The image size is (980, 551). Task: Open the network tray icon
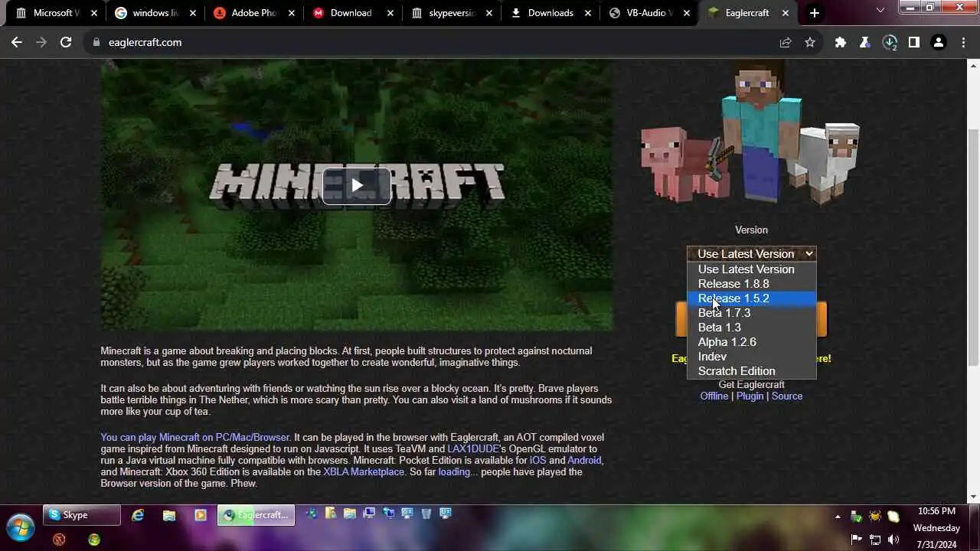pos(875,540)
